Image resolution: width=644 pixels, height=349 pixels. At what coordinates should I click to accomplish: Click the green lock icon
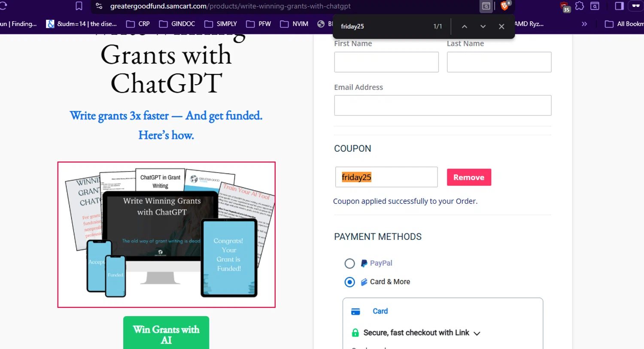(355, 333)
